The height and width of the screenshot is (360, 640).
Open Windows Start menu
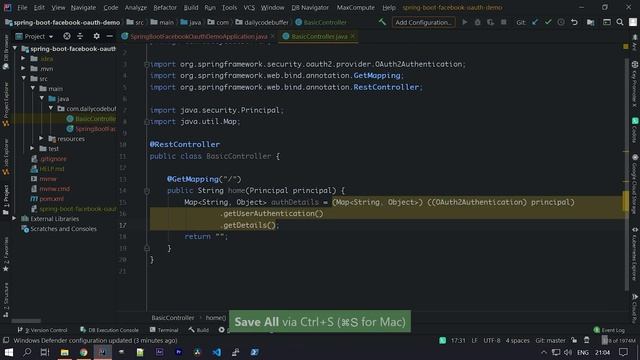(9, 352)
